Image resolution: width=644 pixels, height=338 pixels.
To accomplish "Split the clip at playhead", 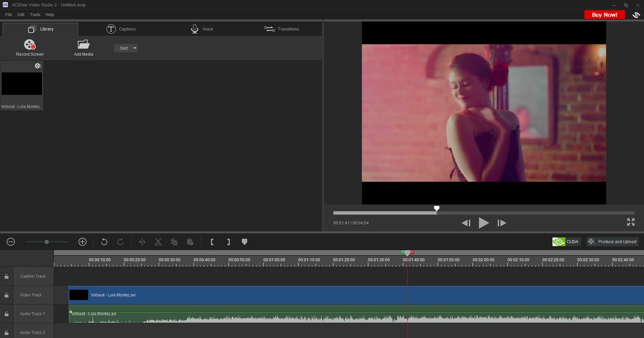I will tap(142, 242).
